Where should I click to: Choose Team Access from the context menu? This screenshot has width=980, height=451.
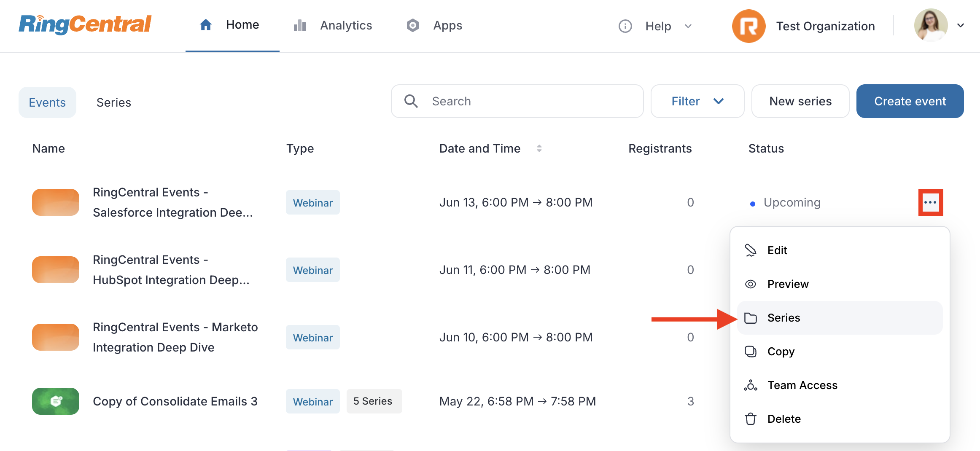(840, 385)
